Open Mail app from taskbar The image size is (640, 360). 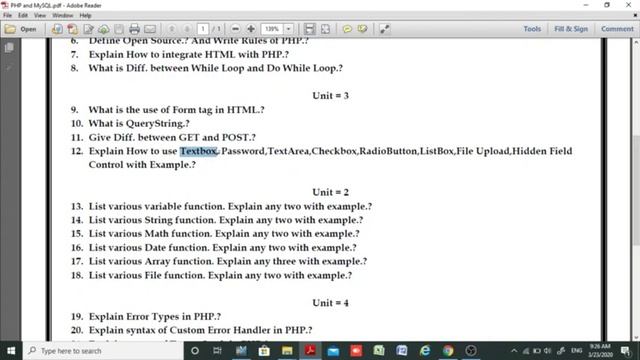[x=333, y=351]
